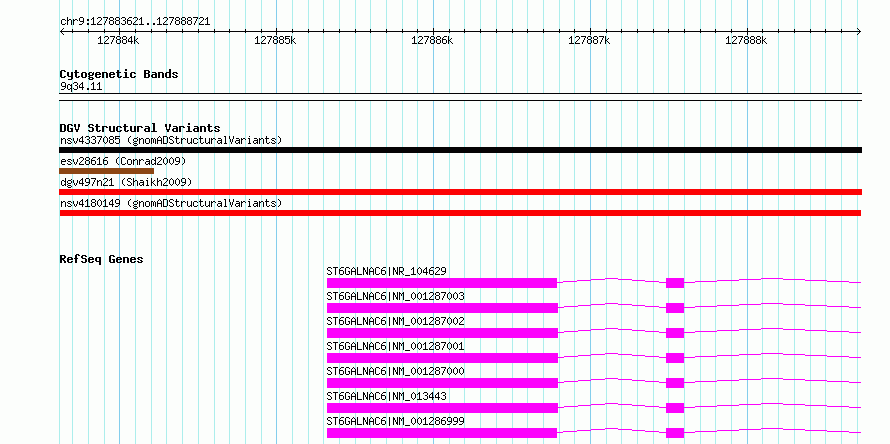Viewport: 890px width, 444px height.
Task: Select the small exon of NM_013443
Action: tap(675, 408)
